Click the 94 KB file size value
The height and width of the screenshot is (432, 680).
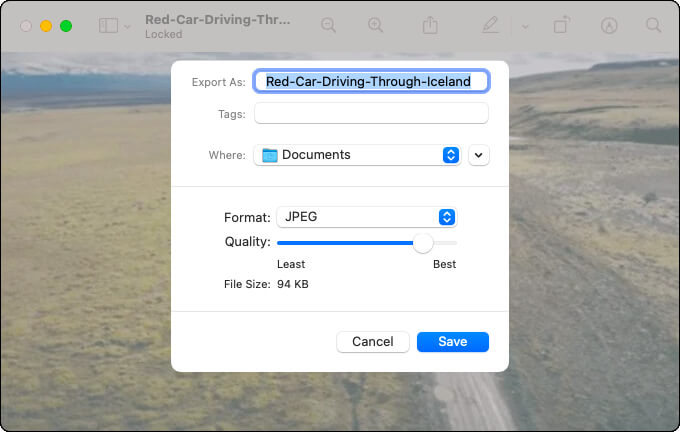[x=293, y=284]
